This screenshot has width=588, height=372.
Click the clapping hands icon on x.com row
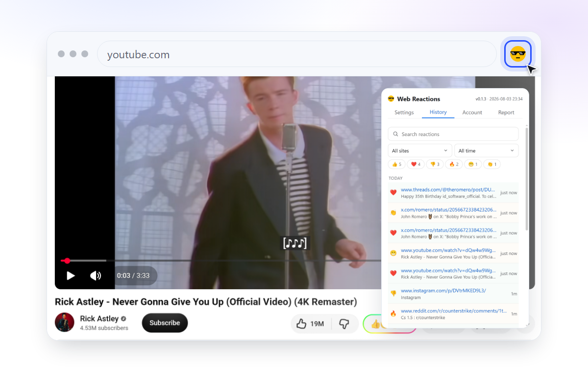(393, 213)
